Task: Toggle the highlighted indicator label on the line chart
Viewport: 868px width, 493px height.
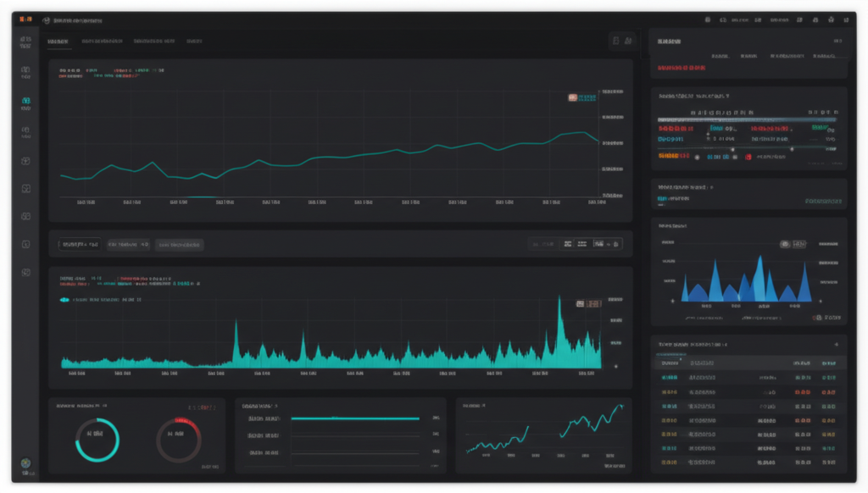Action: click(x=581, y=96)
